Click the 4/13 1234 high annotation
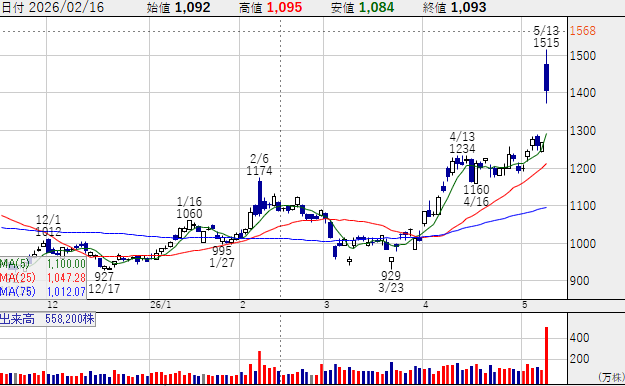 462,143
